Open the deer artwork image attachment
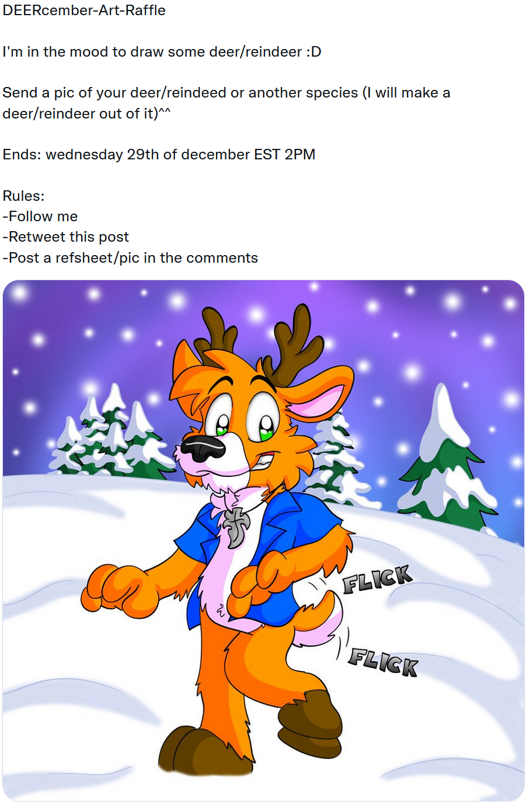 tap(263, 541)
